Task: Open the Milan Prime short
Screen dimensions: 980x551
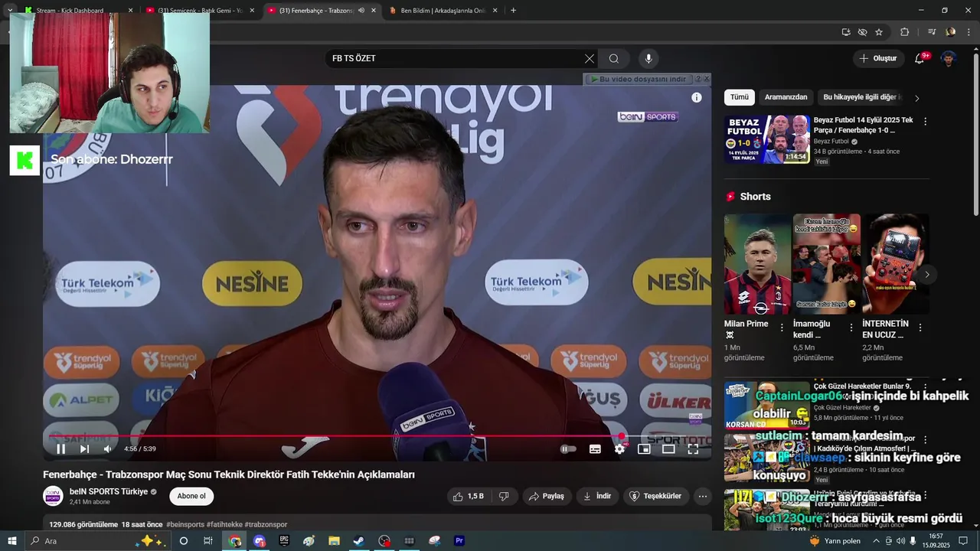Action: pyautogui.click(x=757, y=264)
